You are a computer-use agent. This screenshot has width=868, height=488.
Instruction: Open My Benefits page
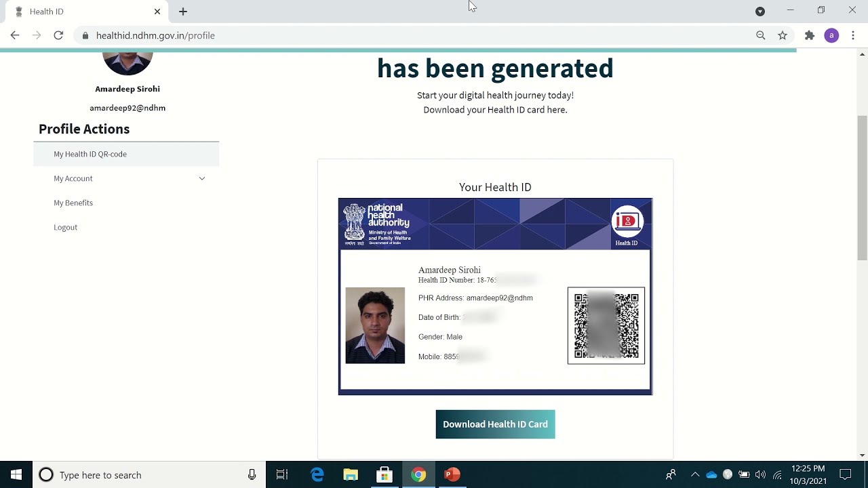point(73,203)
